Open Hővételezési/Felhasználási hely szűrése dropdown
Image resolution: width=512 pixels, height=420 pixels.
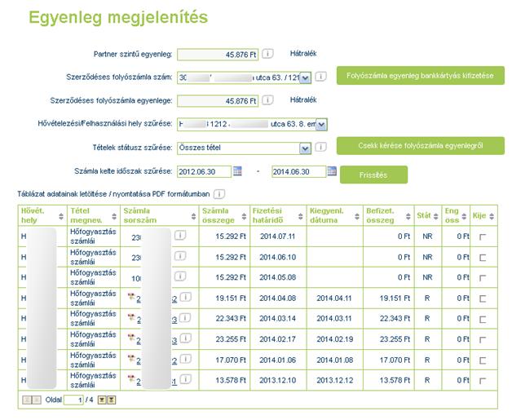[321, 125]
